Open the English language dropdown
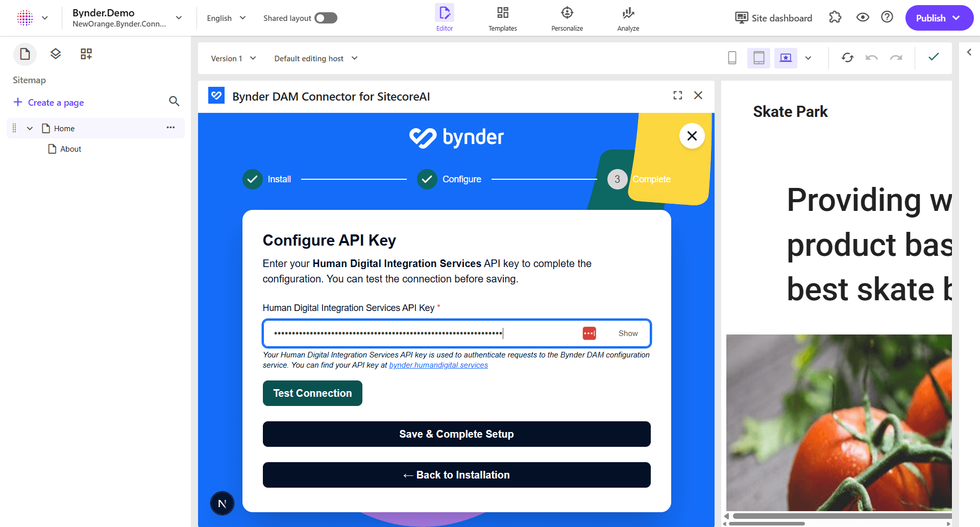This screenshot has height=527, width=980. (x=225, y=18)
